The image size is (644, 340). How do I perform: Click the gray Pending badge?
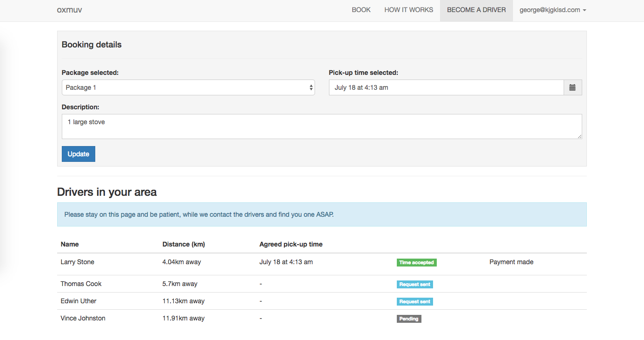409,319
